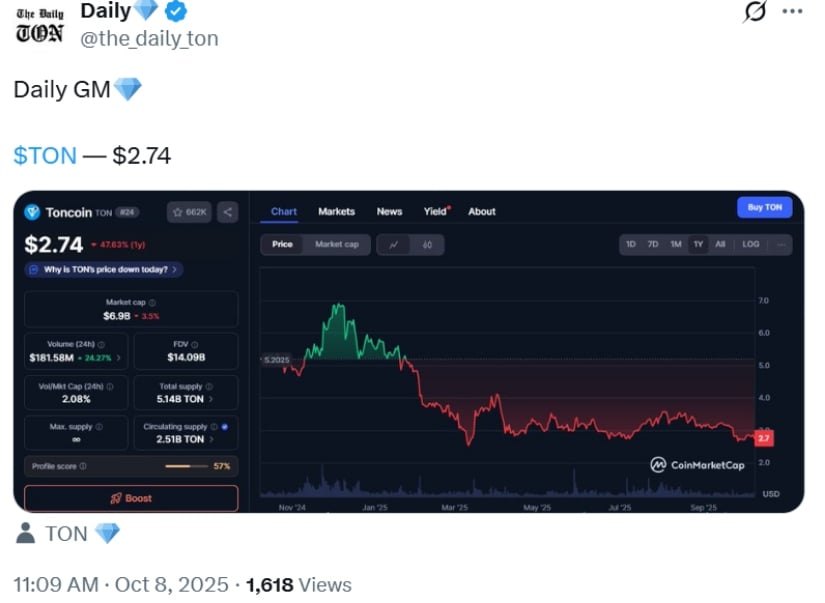The width and height of the screenshot is (825, 603).
Task: Click the $TON cashtag link
Action: (x=45, y=155)
